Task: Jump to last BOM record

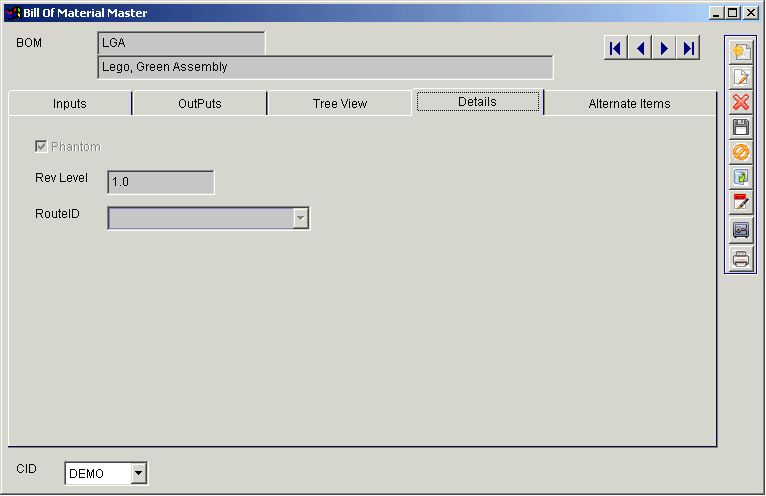Action: [x=688, y=48]
